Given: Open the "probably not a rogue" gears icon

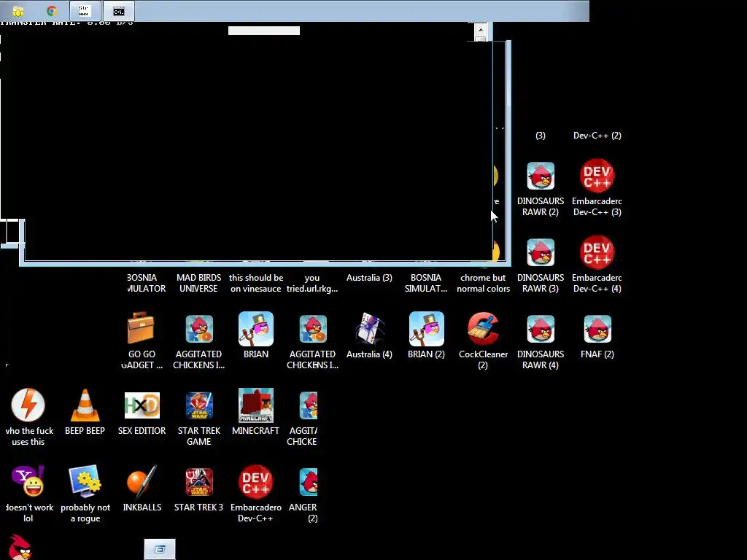Looking at the screenshot, I should (x=85, y=481).
